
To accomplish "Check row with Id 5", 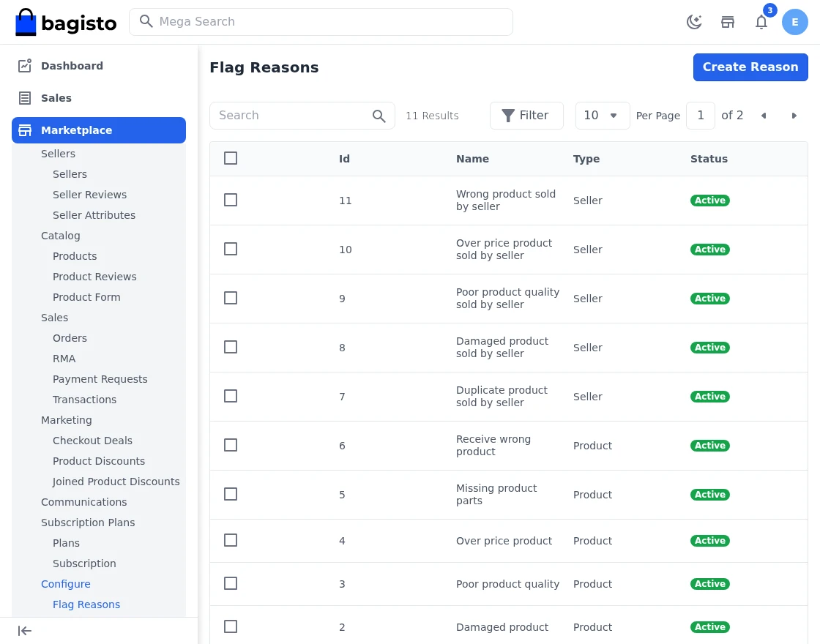I will (231, 495).
